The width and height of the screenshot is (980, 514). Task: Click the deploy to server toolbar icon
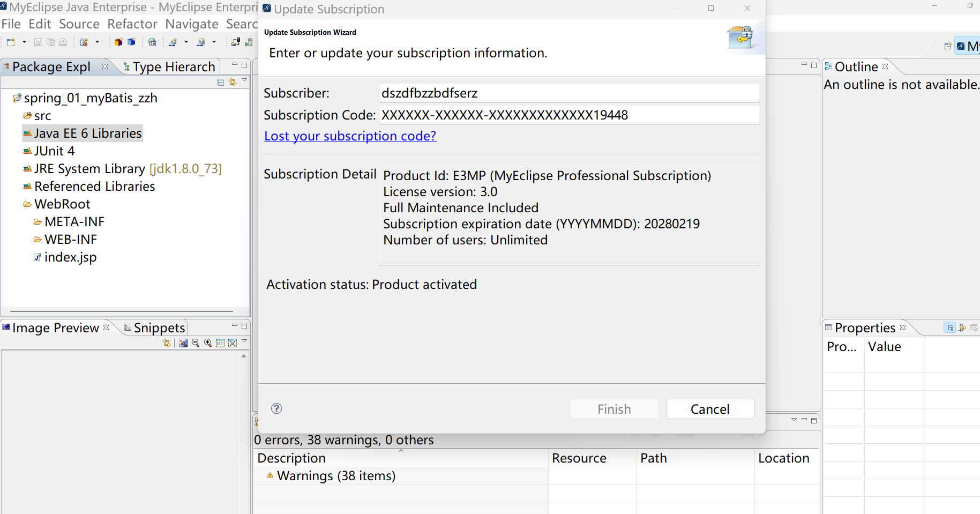236,42
